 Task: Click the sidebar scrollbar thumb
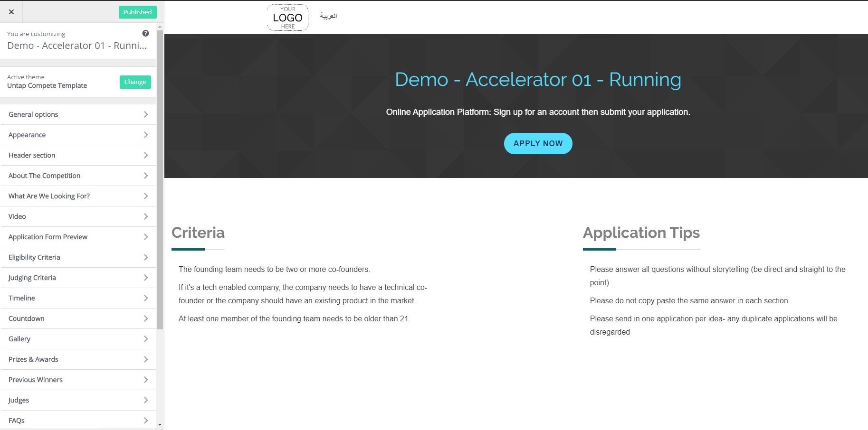[160, 179]
